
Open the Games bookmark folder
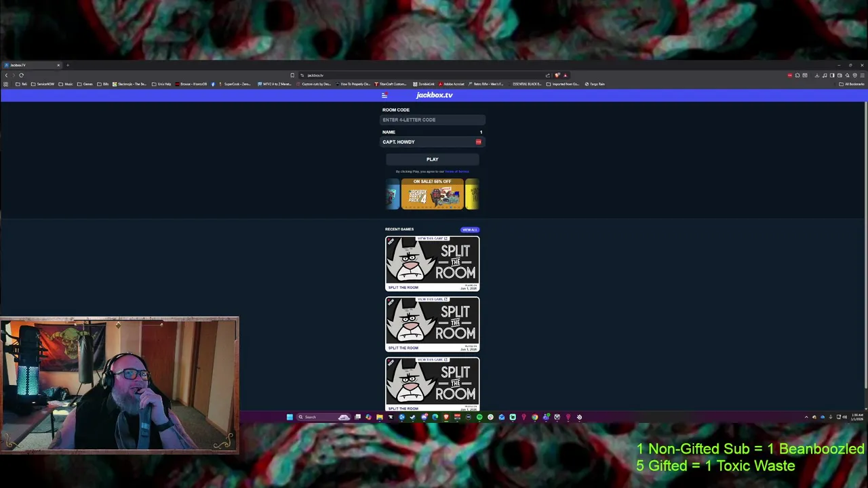85,84
